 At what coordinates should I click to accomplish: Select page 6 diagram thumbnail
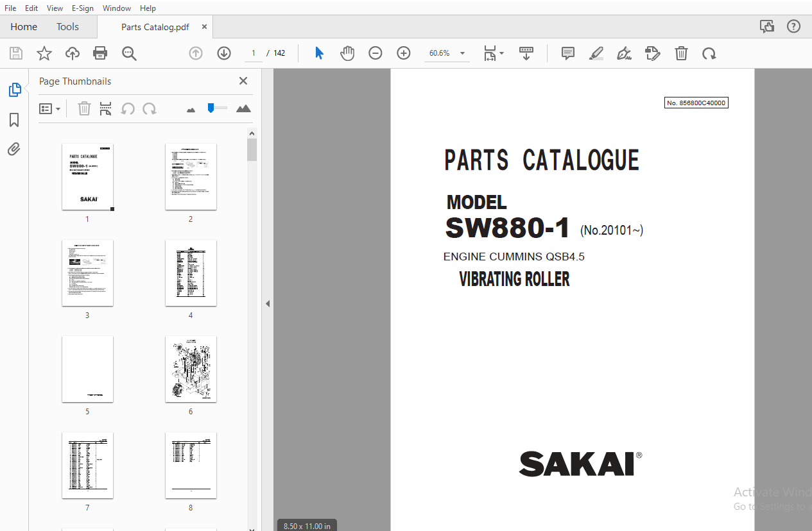tap(191, 369)
